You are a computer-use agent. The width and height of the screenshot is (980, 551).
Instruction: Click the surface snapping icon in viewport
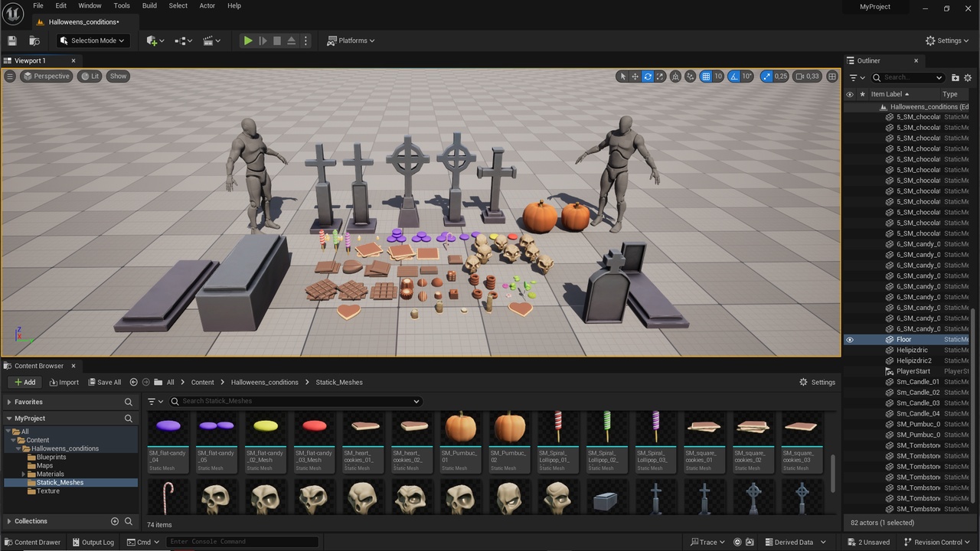coord(691,77)
